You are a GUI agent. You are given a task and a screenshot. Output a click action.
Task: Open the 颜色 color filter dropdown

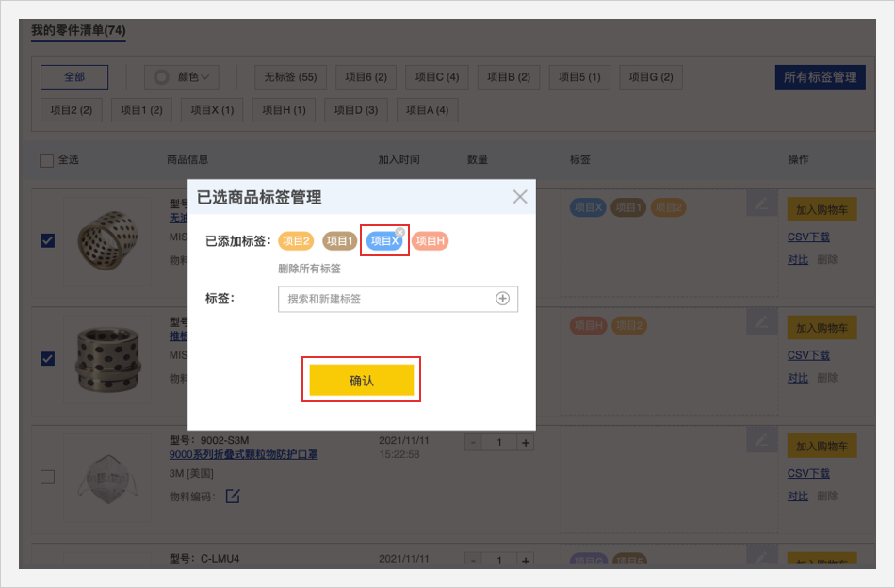(x=182, y=77)
